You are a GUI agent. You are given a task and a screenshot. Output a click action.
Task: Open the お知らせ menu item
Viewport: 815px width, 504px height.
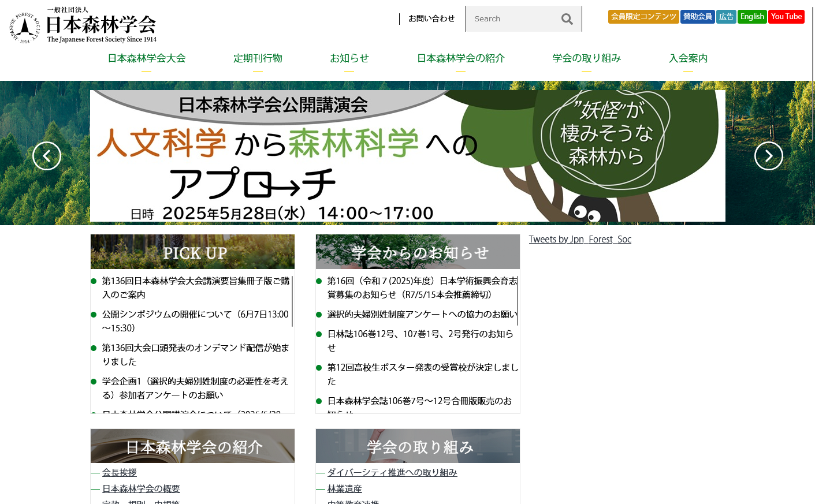pos(349,58)
